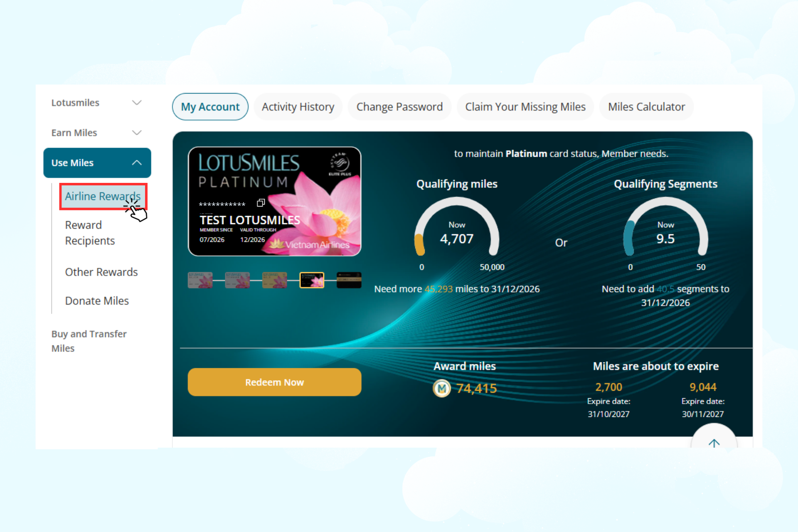Image resolution: width=798 pixels, height=532 pixels.
Task: Click the Award miles heading
Action: tap(465, 366)
